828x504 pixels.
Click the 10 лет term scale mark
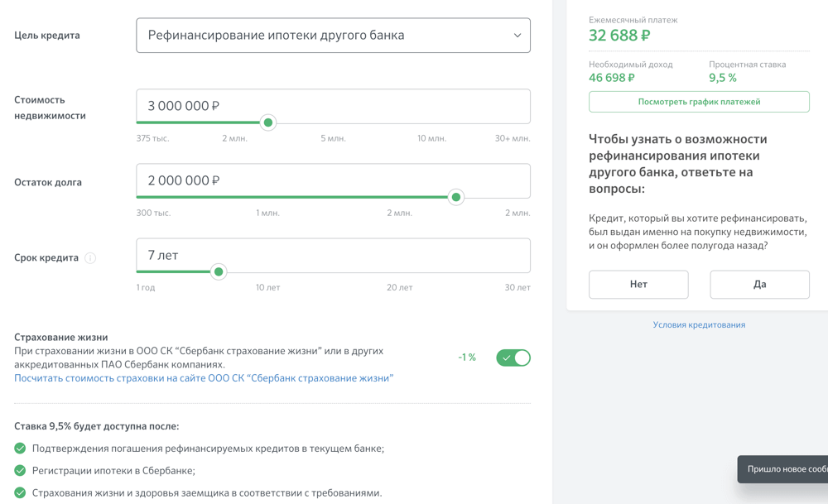[x=267, y=288]
